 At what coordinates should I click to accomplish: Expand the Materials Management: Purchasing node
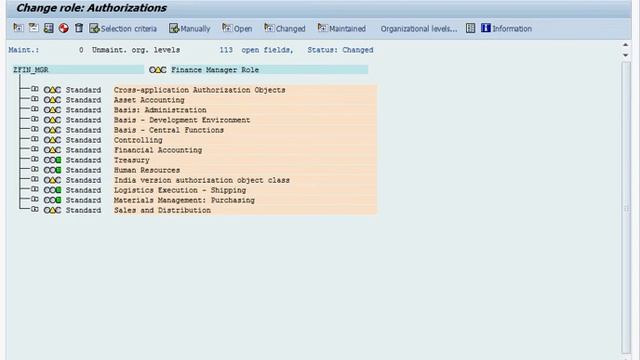pos(35,199)
